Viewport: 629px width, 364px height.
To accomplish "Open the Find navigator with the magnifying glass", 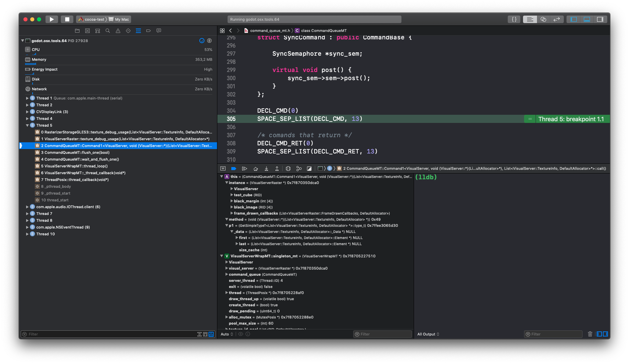I will coord(108,31).
